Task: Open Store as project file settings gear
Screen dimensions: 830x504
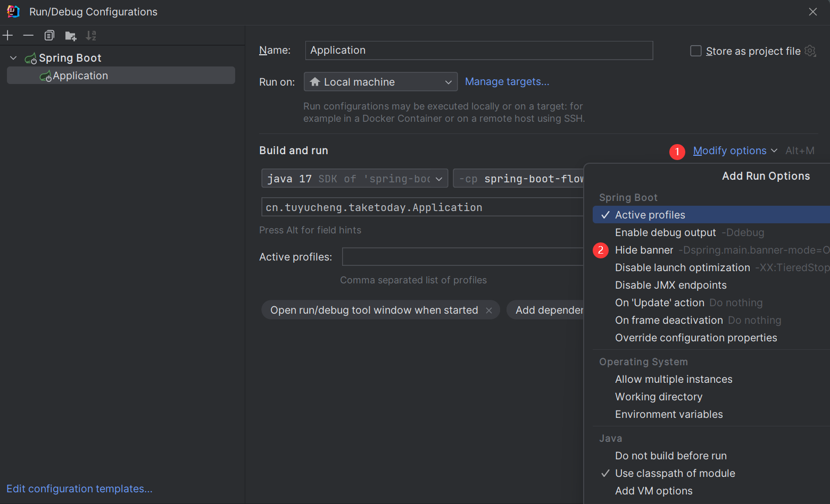Action: click(810, 51)
